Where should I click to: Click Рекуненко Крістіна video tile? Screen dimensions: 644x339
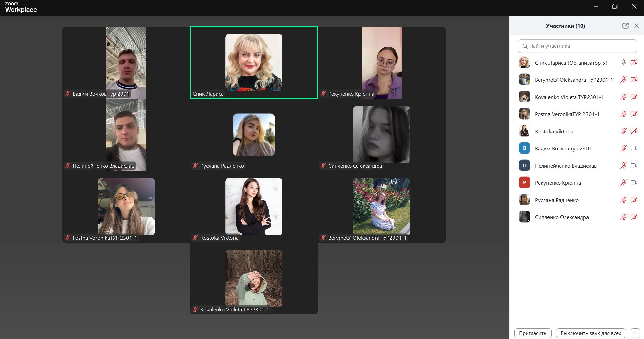click(382, 63)
